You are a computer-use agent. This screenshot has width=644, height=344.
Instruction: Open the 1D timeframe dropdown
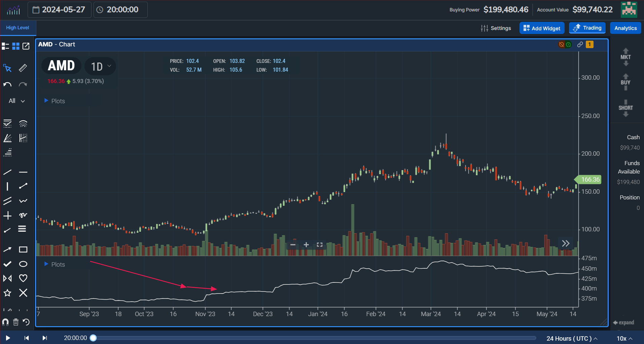pyautogui.click(x=100, y=66)
